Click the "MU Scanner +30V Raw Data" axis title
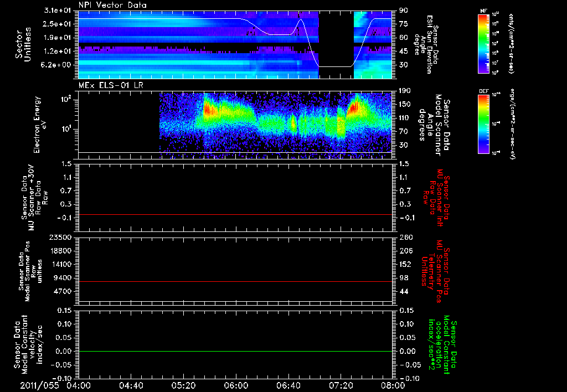Image resolution: width=567 pixels, height=392 pixels. coord(34,198)
